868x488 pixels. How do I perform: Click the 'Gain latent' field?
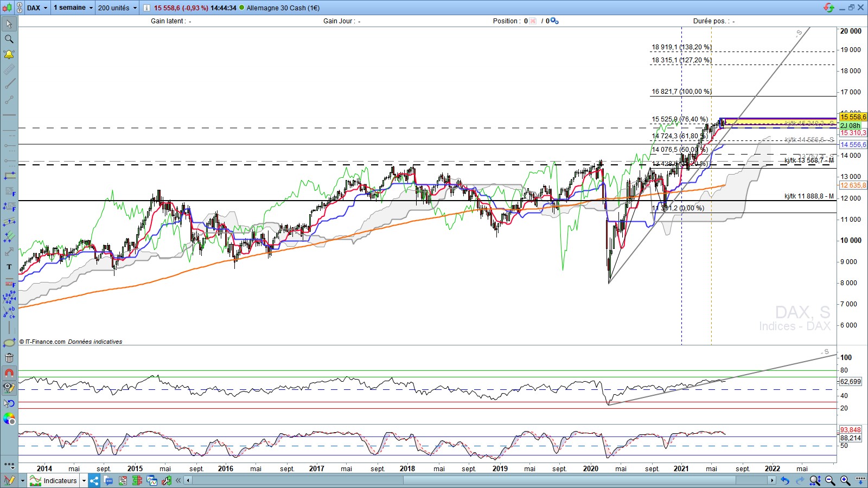tap(171, 21)
